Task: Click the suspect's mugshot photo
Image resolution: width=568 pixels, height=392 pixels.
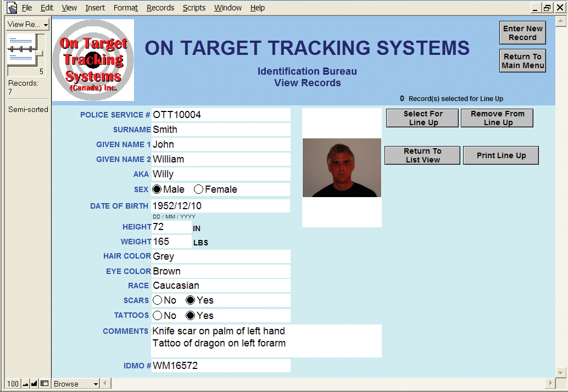Action: pyautogui.click(x=341, y=167)
